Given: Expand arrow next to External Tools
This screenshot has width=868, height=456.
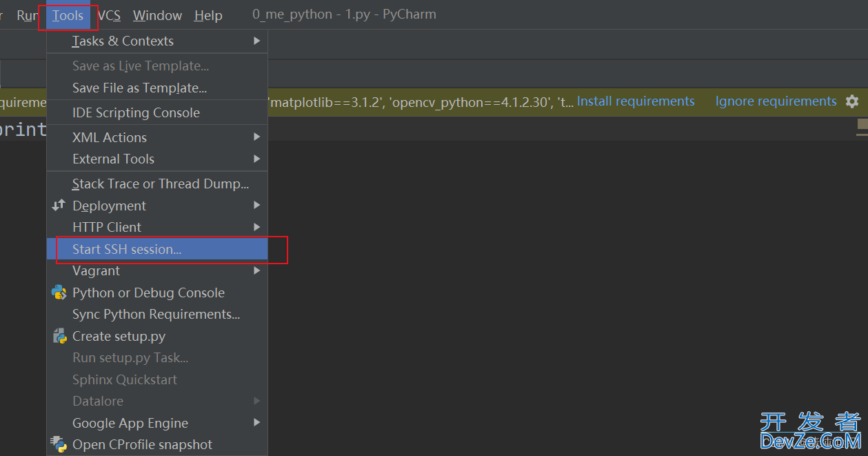Looking at the screenshot, I should [256, 159].
